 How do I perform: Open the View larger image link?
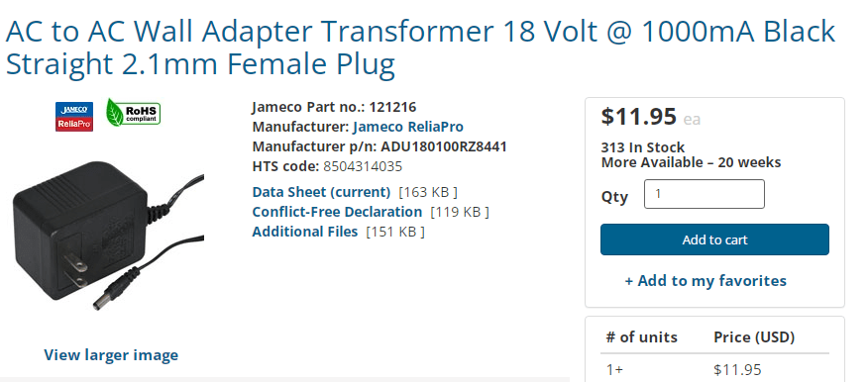coord(111,355)
